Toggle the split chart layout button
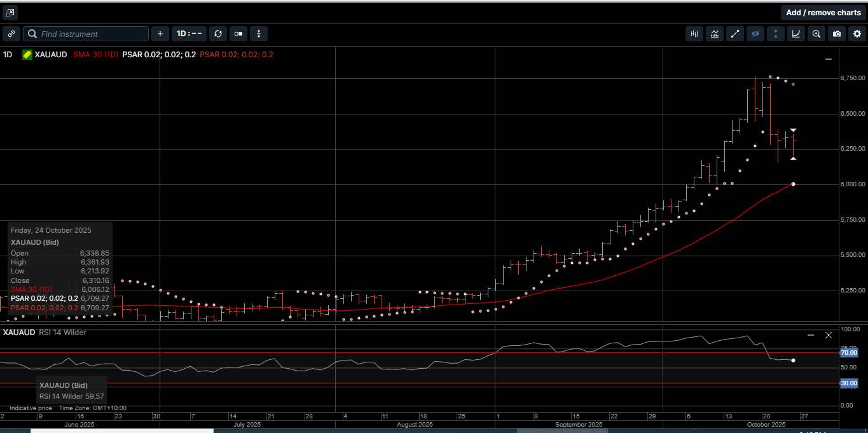868x433 pixels. click(x=238, y=34)
